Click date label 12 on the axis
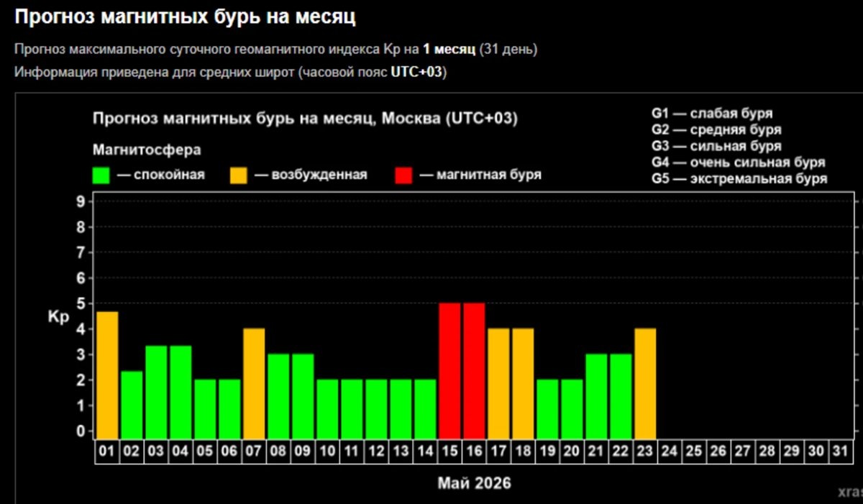This screenshot has height=504, width=863. pyautogui.click(x=376, y=452)
